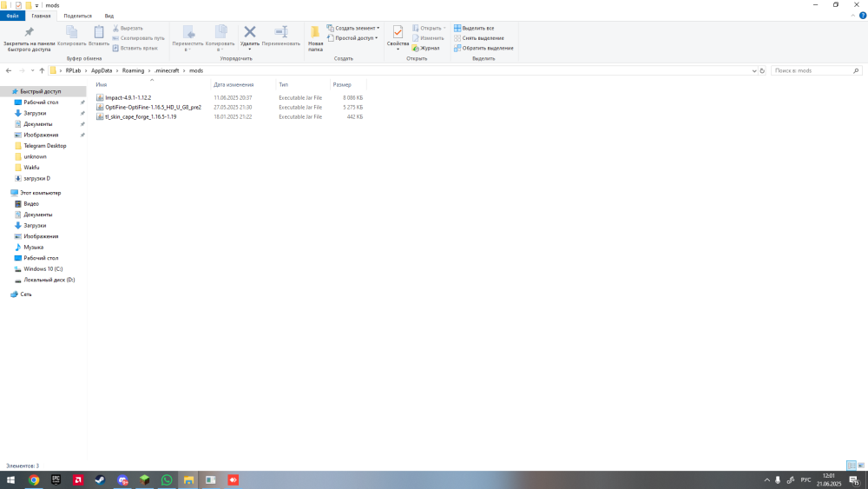
Task: Click RPLab in the address path
Action: click(x=73, y=71)
